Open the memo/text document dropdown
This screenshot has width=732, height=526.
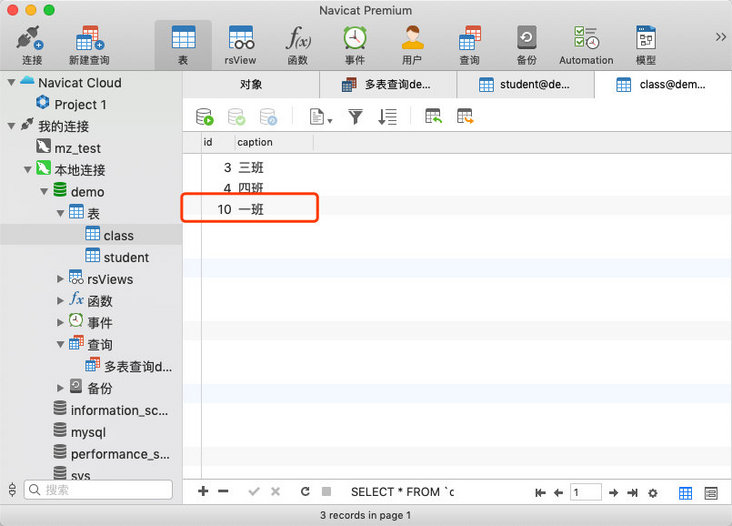[x=321, y=117]
